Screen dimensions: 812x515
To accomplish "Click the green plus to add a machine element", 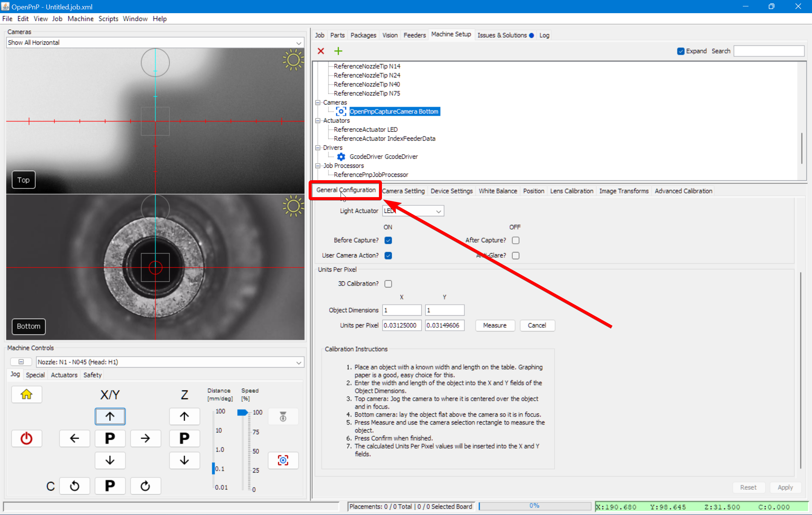I will (338, 51).
